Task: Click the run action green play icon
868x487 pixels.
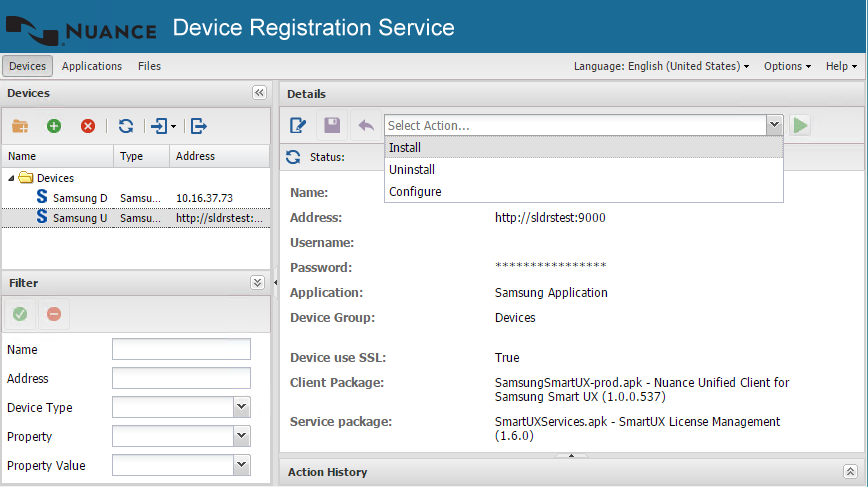Action: point(800,125)
